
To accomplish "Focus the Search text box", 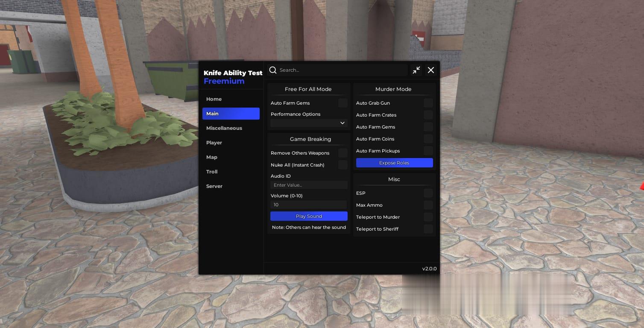I will pos(342,70).
